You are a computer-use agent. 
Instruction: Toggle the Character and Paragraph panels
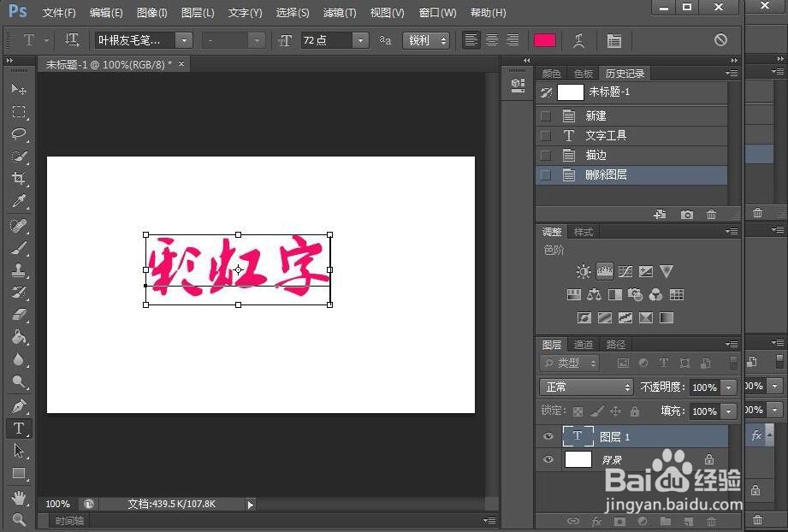(x=613, y=41)
